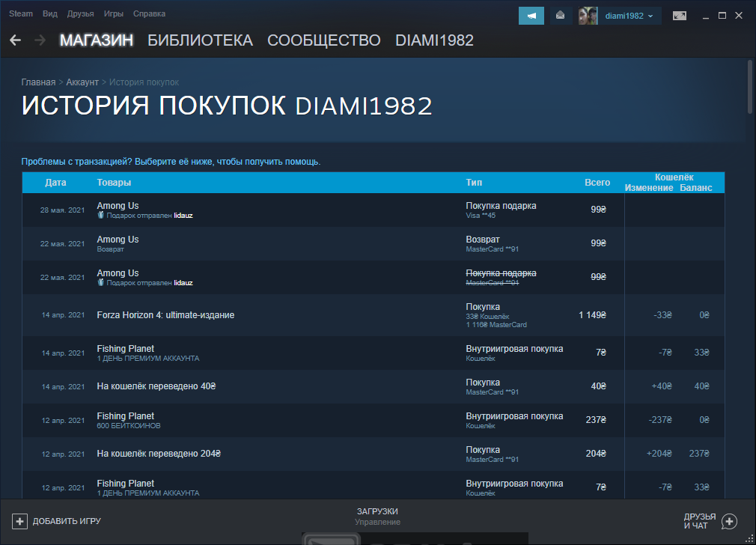Go to the БИБЛИОТЕКА tab
Image resolution: width=756 pixels, height=545 pixels.
[x=200, y=40]
